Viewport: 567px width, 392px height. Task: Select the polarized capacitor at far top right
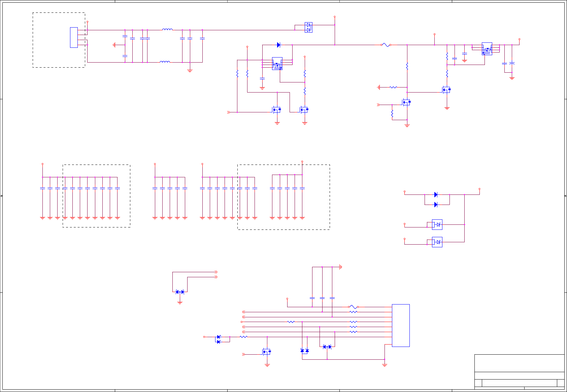pos(512,63)
